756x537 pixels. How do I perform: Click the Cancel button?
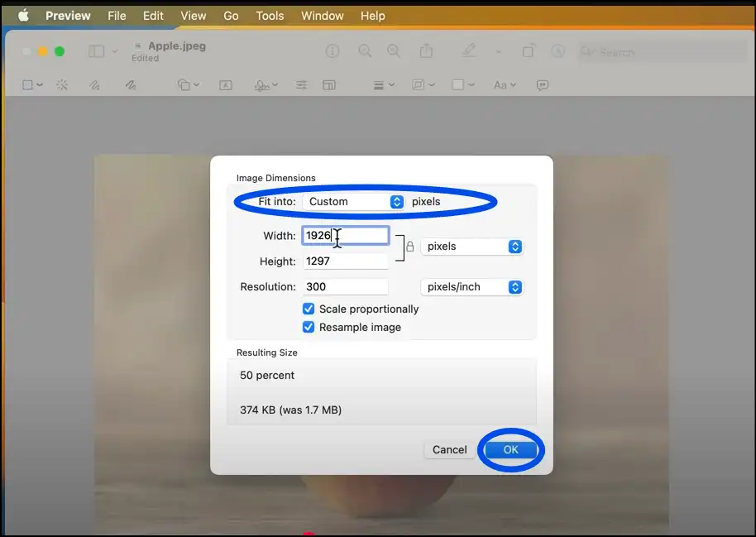[x=449, y=449]
